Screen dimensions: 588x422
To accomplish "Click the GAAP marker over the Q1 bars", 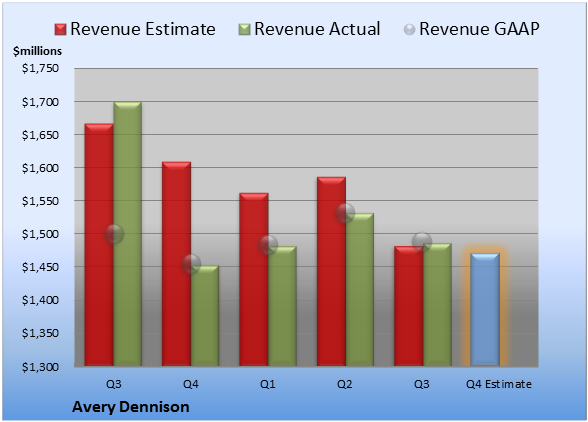I will 268,245.
